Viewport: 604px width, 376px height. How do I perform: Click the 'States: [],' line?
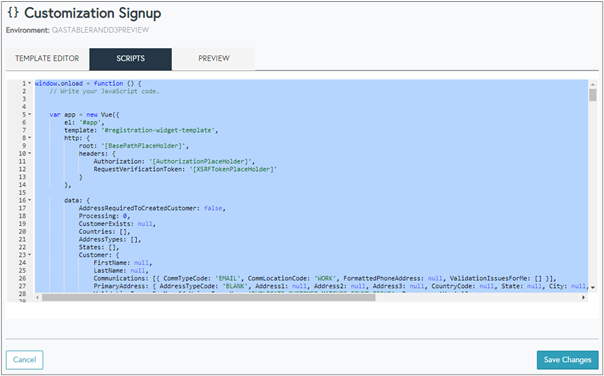click(99, 247)
